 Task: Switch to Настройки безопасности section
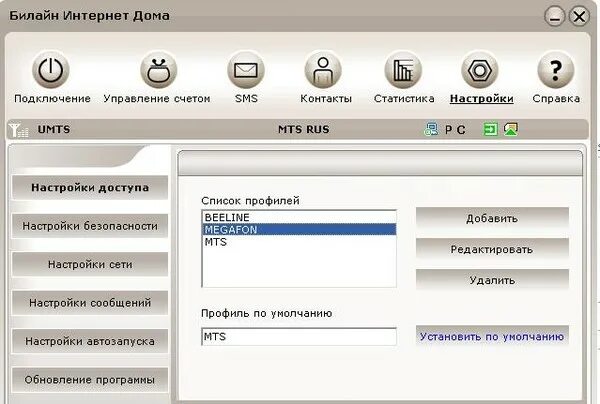point(90,226)
